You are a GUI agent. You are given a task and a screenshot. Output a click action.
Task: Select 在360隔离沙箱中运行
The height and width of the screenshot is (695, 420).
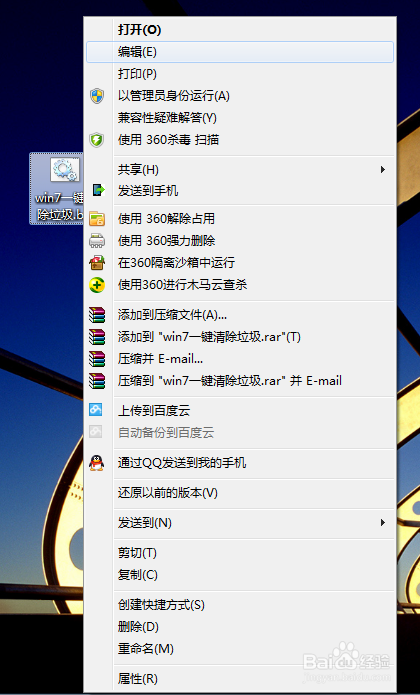click(x=240, y=262)
